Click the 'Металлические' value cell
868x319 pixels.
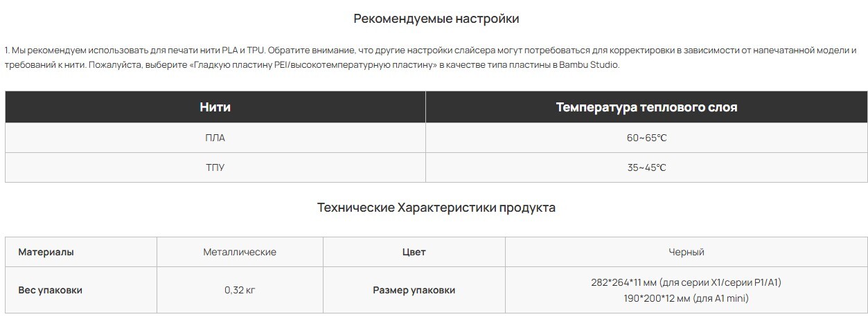pos(240,252)
